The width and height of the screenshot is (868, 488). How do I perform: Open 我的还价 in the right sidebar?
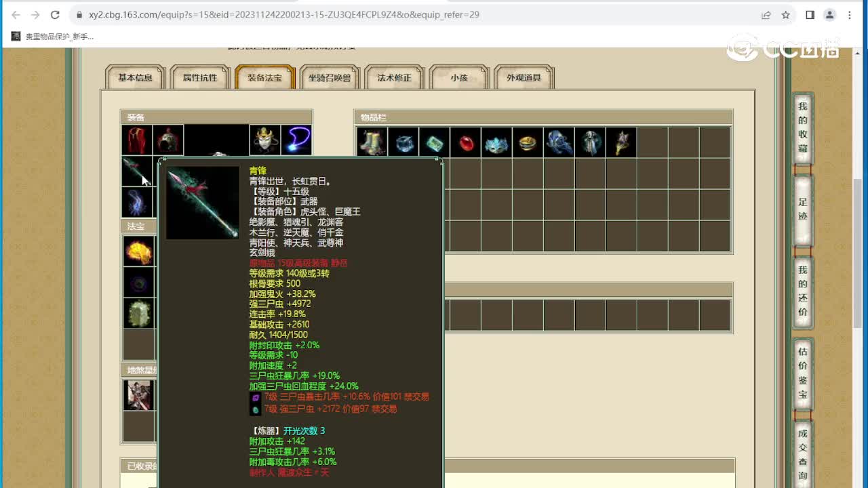(x=803, y=291)
